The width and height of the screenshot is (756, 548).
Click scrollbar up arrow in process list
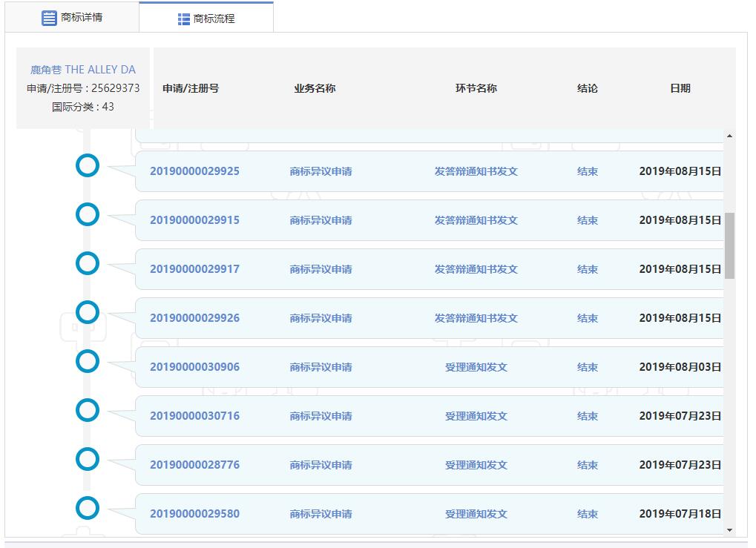coord(729,136)
